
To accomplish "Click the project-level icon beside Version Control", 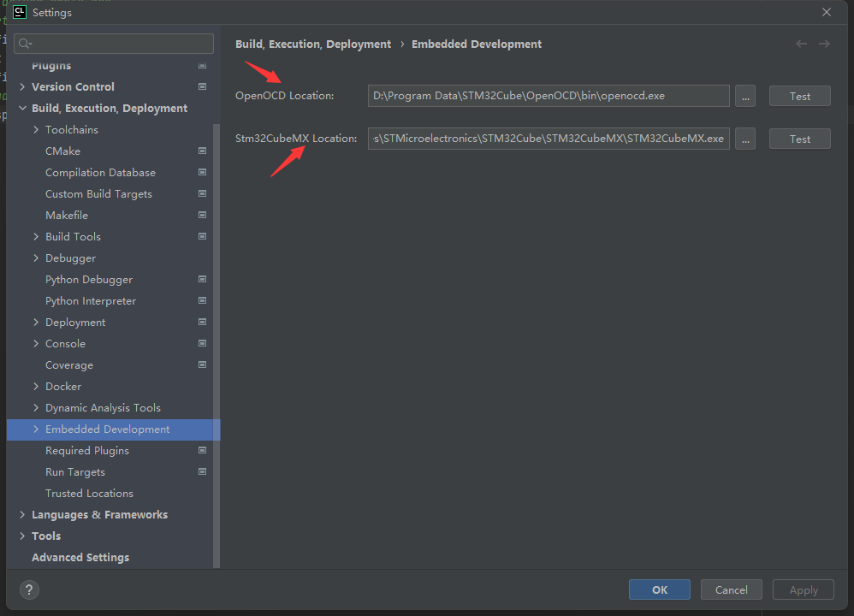I will click(202, 86).
